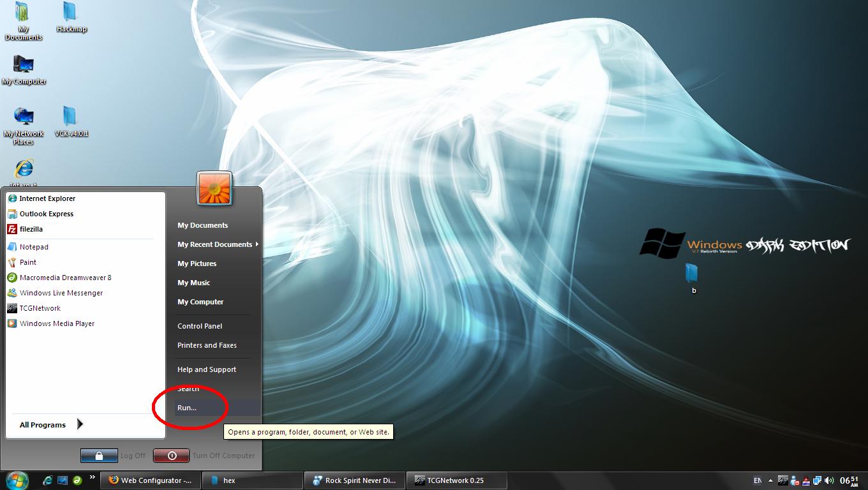
Task: Launch Outlook Express from the Start menu
Action: [x=41, y=214]
